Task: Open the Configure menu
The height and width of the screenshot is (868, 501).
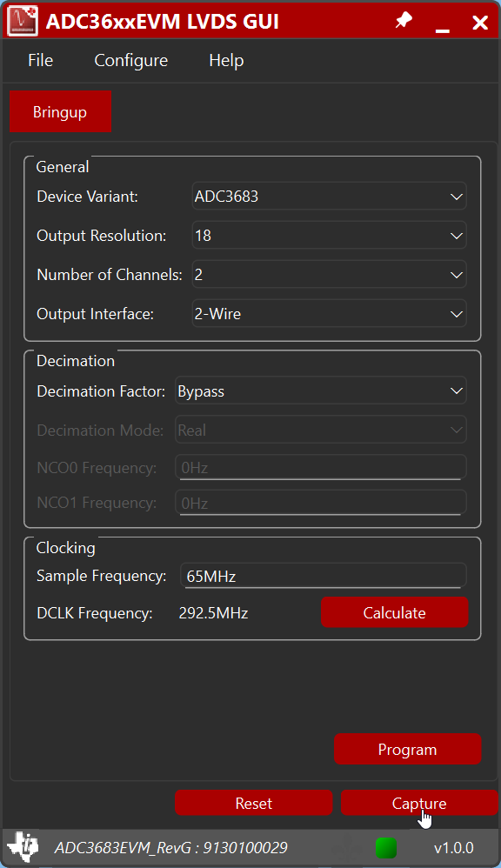Action: coord(130,60)
